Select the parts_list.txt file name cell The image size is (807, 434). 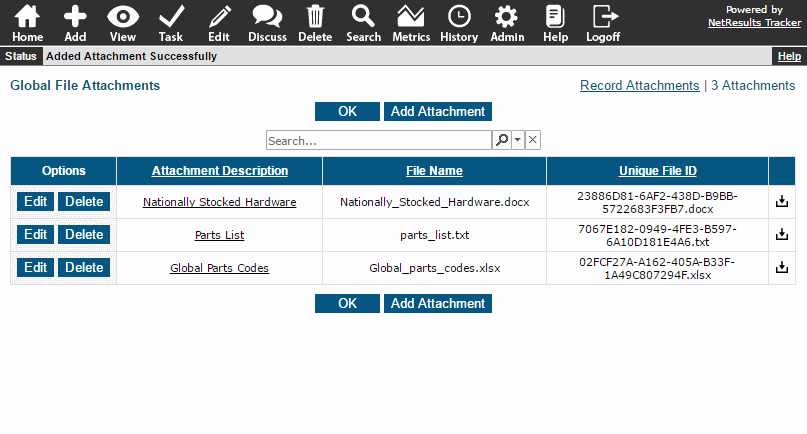pos(435,235)
